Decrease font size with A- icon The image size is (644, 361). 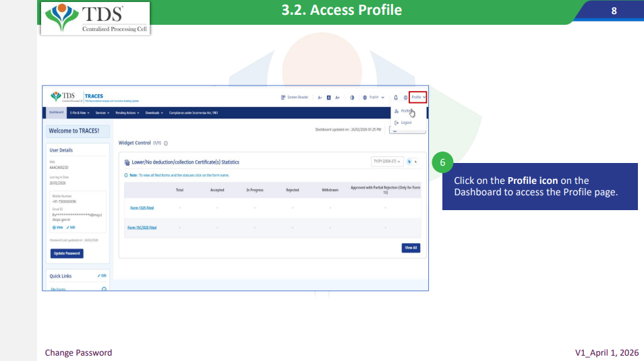[320, 97]
